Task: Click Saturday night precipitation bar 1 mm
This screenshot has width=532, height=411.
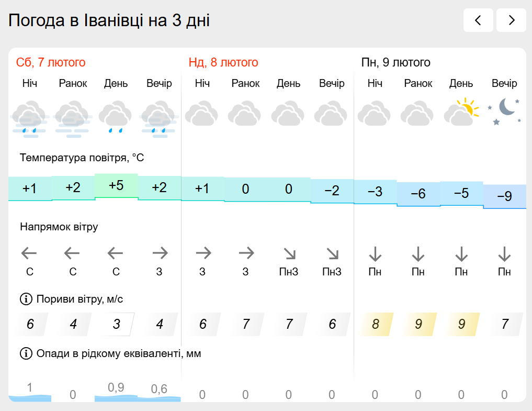Action: tap(30, 393)
